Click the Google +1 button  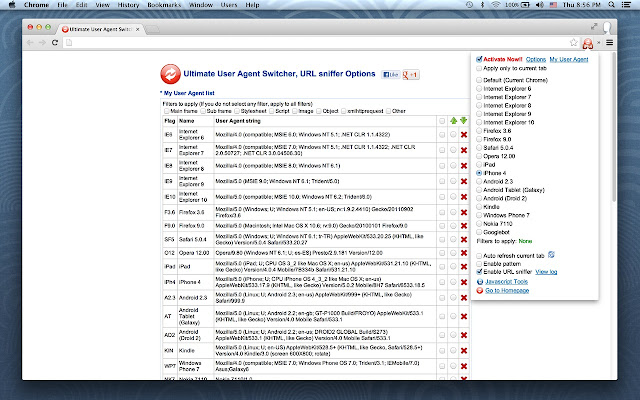(411, 75)
